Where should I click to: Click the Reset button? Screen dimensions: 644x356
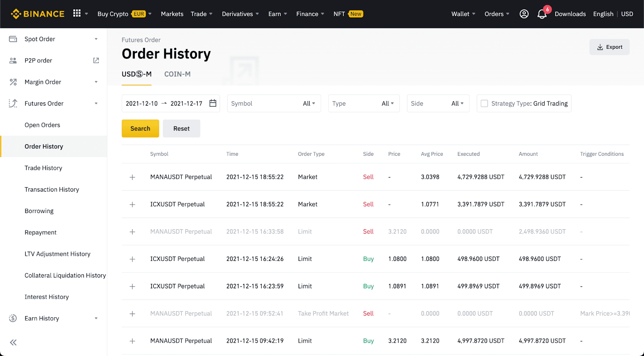tap(181, 128)
